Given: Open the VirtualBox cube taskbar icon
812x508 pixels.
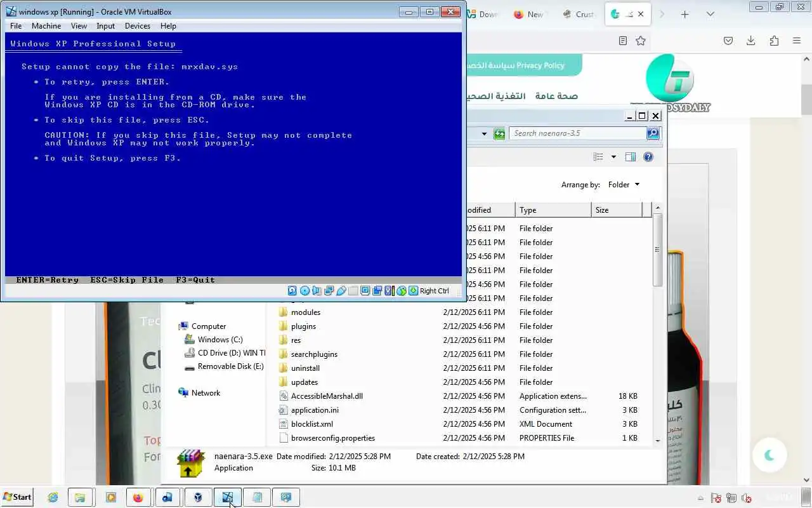Looking at the screenshot, I should coord(198,498).
